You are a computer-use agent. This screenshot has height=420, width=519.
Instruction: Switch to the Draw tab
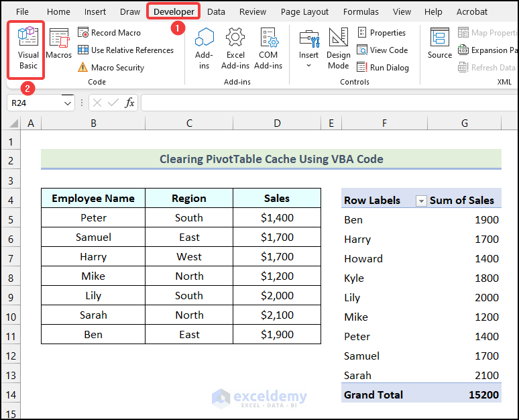coord(130,12)
